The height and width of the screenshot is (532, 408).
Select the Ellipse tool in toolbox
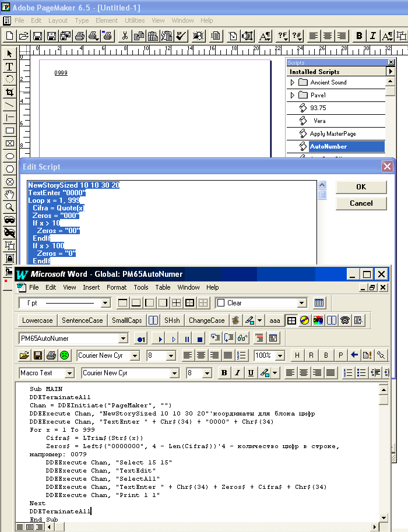(x=9, y=156)
